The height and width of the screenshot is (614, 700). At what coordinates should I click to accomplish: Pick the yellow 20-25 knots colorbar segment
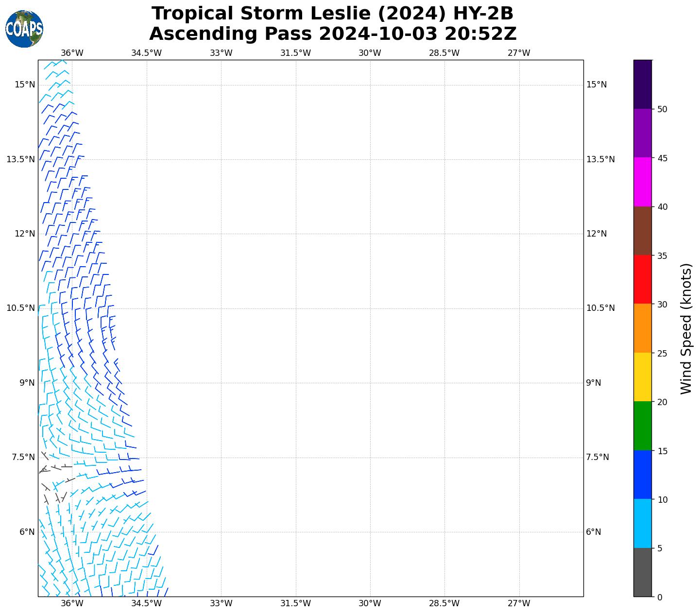tap(642, 377)
